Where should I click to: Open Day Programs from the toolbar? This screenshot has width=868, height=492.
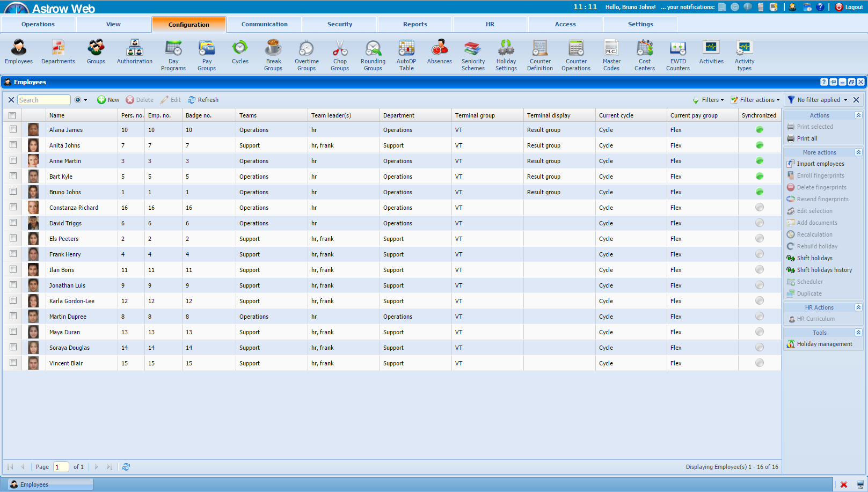[x=173, y=49]
